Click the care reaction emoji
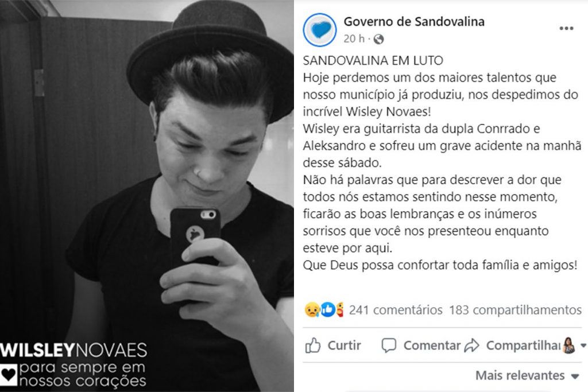 point(339,309)
